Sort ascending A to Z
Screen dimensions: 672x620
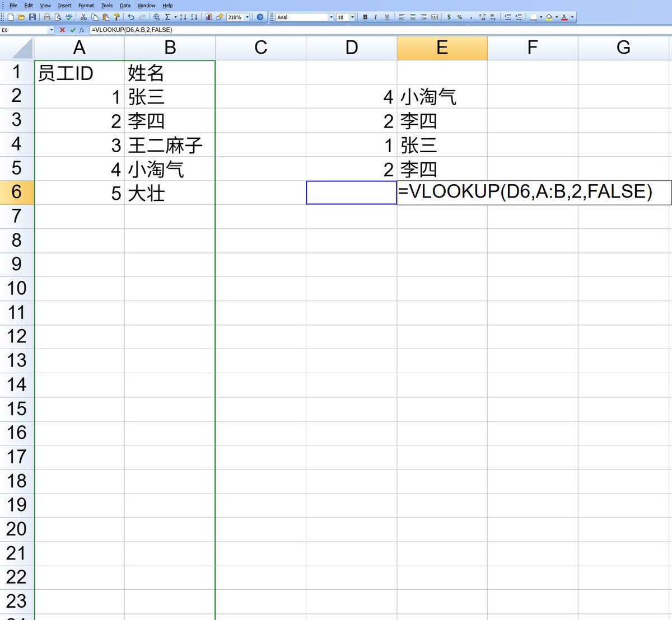click(183, 17)
